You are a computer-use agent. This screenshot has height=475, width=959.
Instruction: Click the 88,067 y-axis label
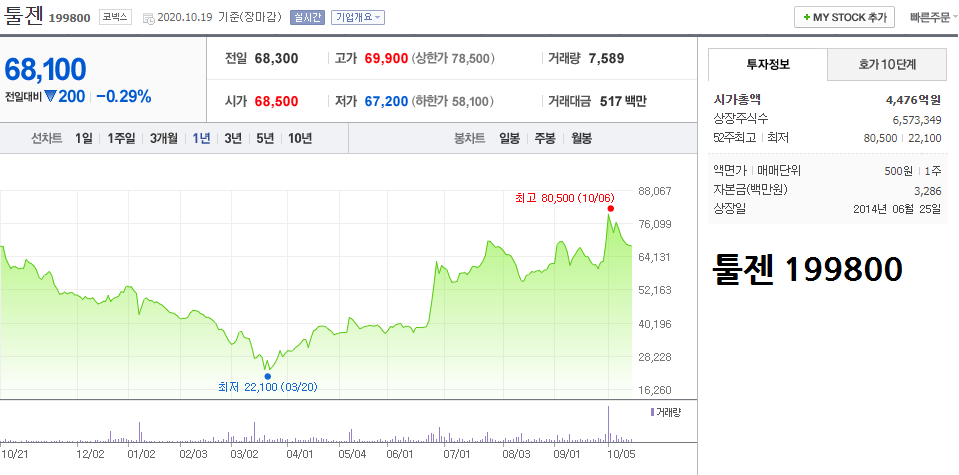(x=655, y=191)
